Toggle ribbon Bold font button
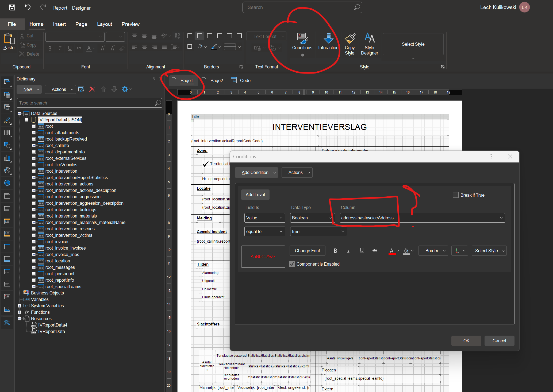Screen dimensions: 553x392 tap(50, 48)
